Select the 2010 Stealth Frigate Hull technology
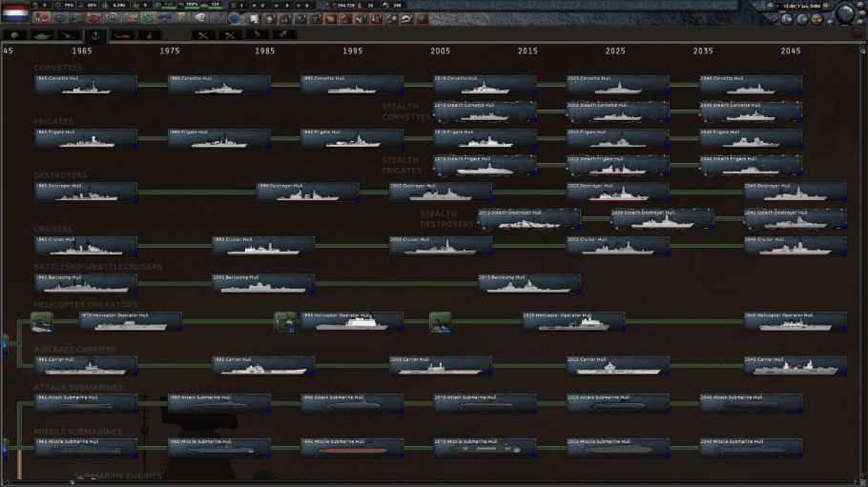Screen dimensions: 868x487 point(485,165)
